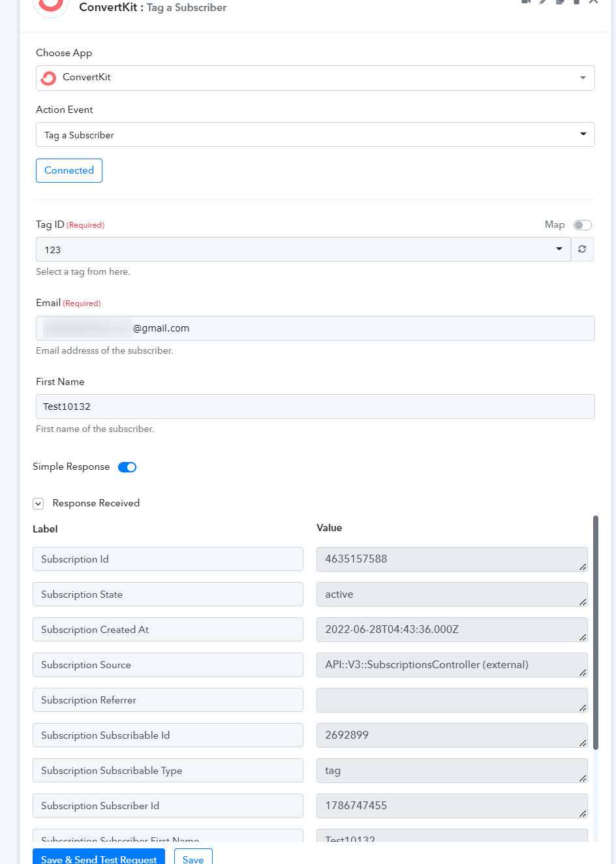This screenshot has height=864, width=616.
Task: Click the Email input field
Action: coord(315,328)
